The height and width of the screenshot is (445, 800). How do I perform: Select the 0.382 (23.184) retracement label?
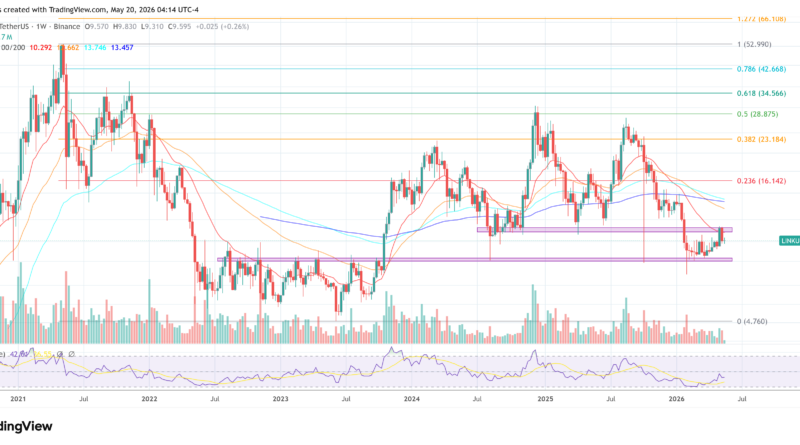point(761,139)
